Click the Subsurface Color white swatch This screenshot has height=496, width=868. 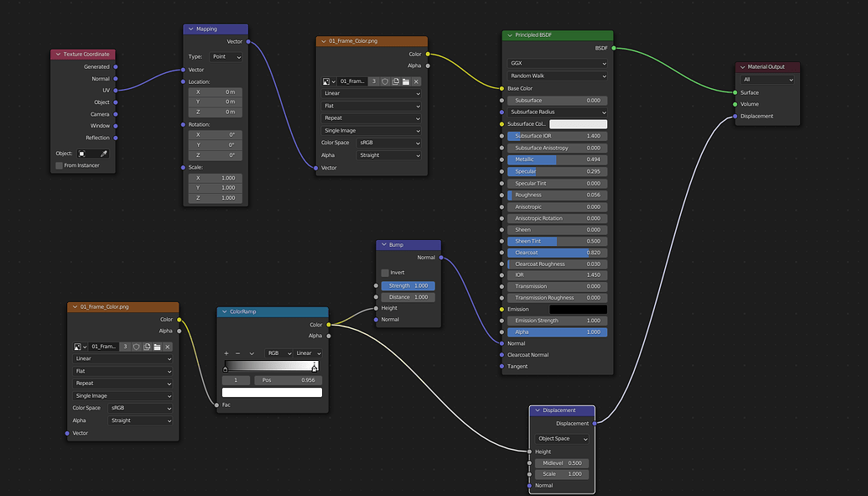click(578, 124)
